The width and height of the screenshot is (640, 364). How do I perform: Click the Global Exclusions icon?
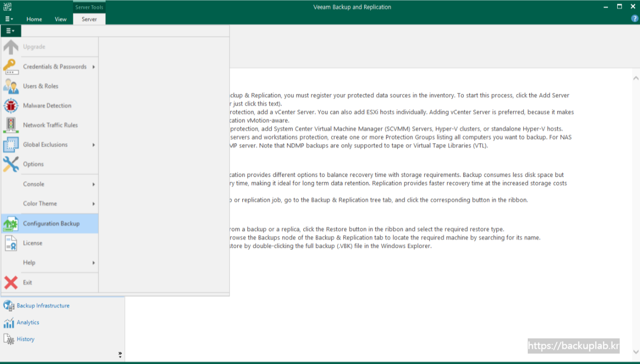pyautogui.click(x=11, y=145)
